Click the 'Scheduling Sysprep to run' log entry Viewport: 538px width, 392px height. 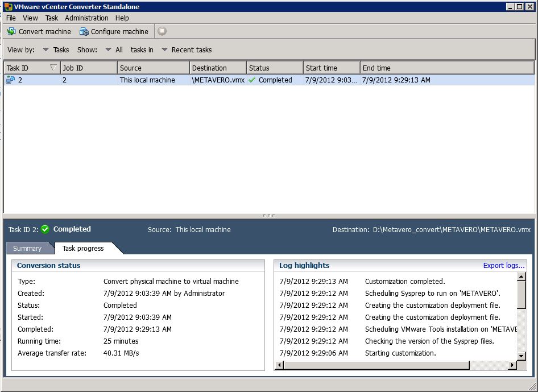tap(432, 294)
